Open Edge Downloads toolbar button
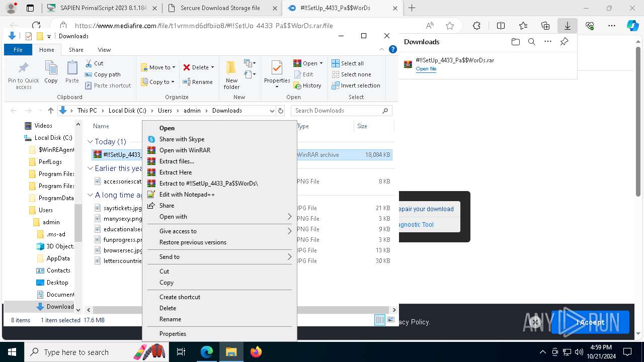The image size is (644, 362). (x=567, y=25)
